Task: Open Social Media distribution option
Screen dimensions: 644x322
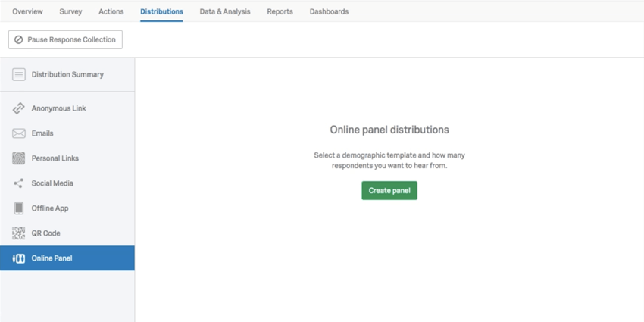Action: pos(67,183)
